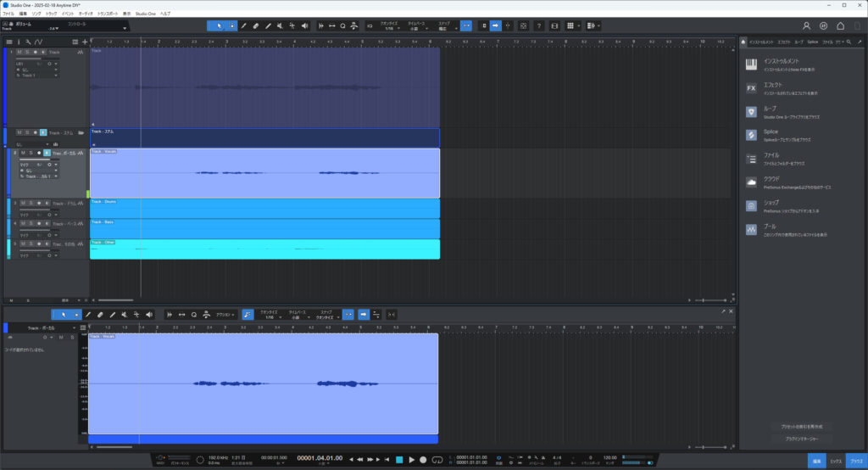Image resolution: width=868 pixels, height=470 pixels.
Task: Open the Instruments browser icon
Action: click(x=751, y=64)
